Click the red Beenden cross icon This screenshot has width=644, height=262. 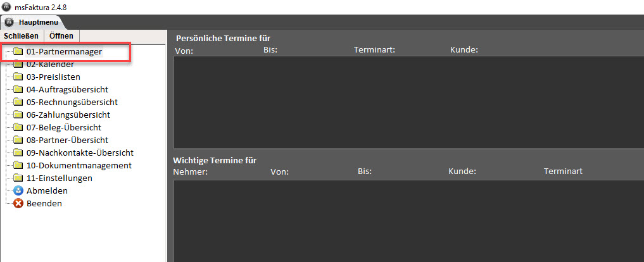click(x=18, y=203)
